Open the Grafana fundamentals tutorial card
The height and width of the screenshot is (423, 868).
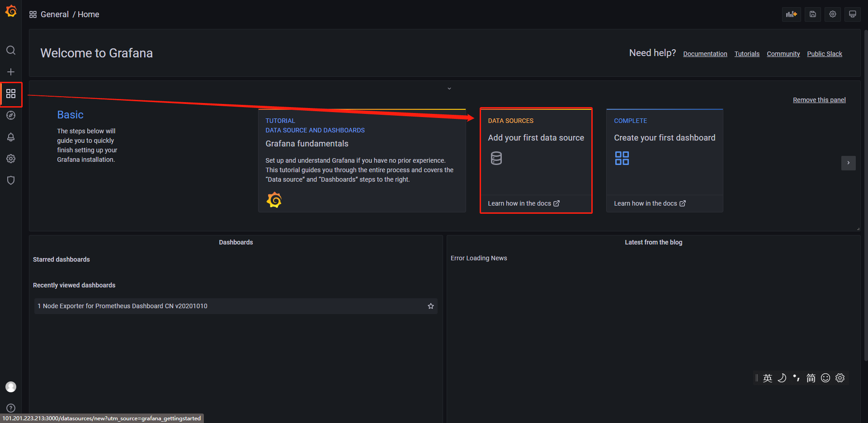click(362, 161)
